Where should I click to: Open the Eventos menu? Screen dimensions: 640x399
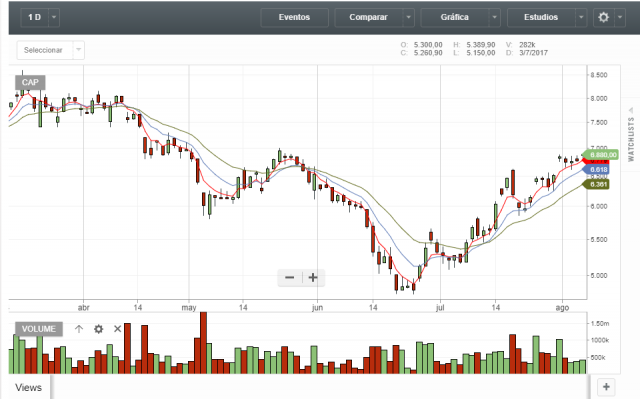click(294, 18)
